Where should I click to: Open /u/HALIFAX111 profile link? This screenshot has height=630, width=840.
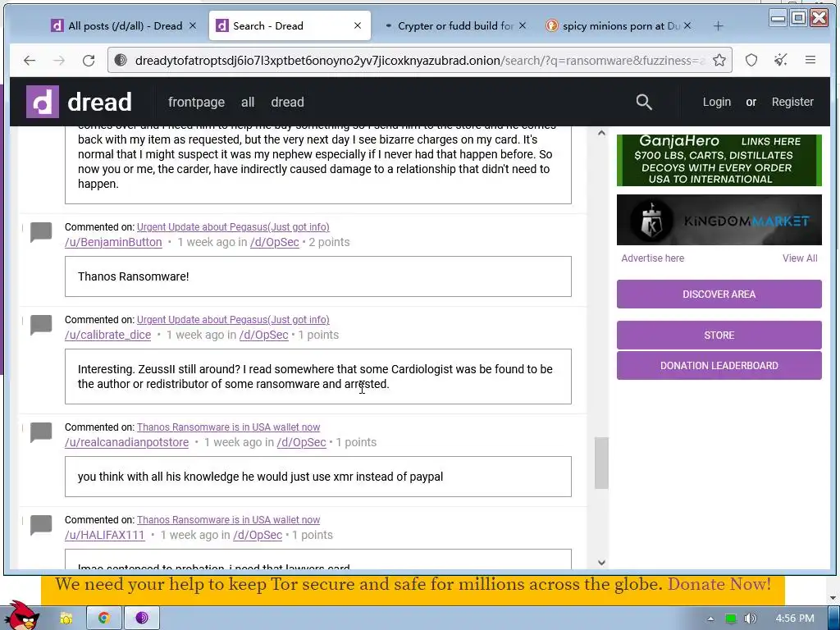pyautogui.click(x=104, y=535)
